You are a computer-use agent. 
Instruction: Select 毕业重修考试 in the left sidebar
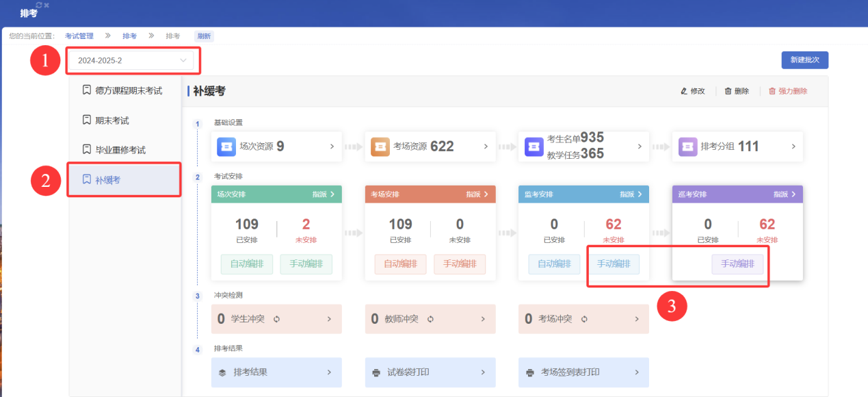120,150
